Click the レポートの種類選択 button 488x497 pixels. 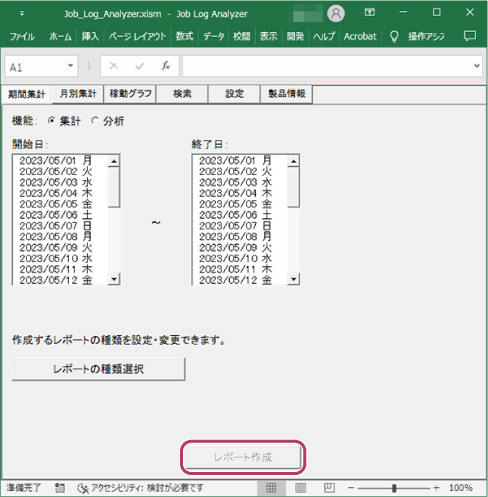[x=98, y=369]
